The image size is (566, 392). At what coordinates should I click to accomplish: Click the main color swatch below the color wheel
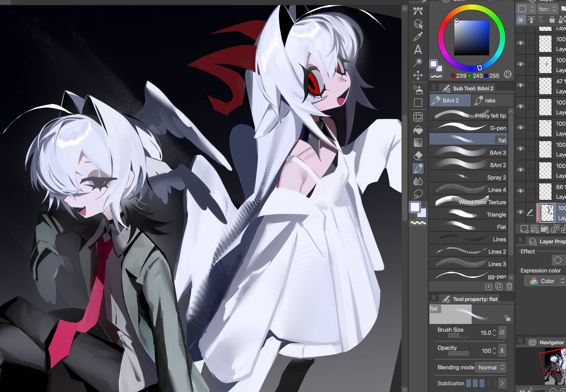click(433, 64)
